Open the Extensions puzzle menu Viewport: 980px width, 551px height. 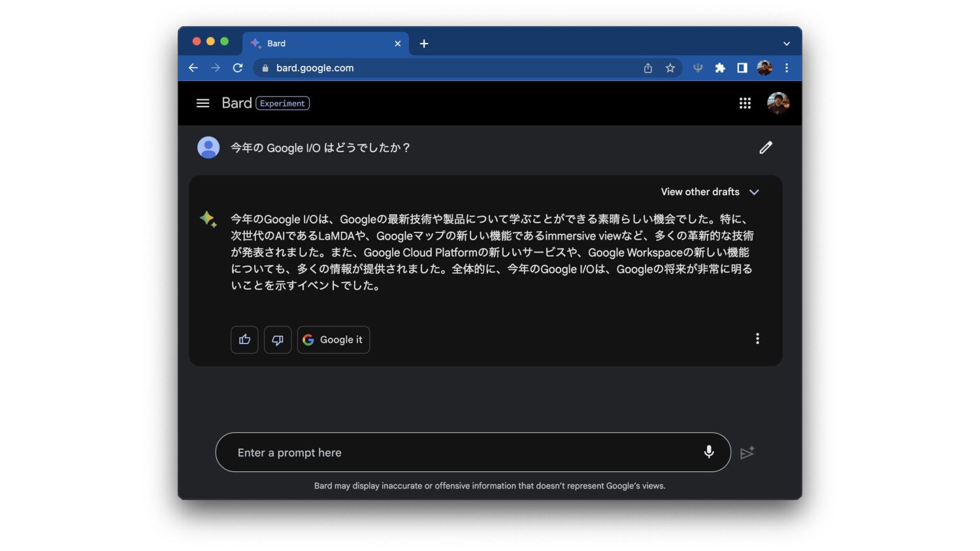click(x=720, y=68)
